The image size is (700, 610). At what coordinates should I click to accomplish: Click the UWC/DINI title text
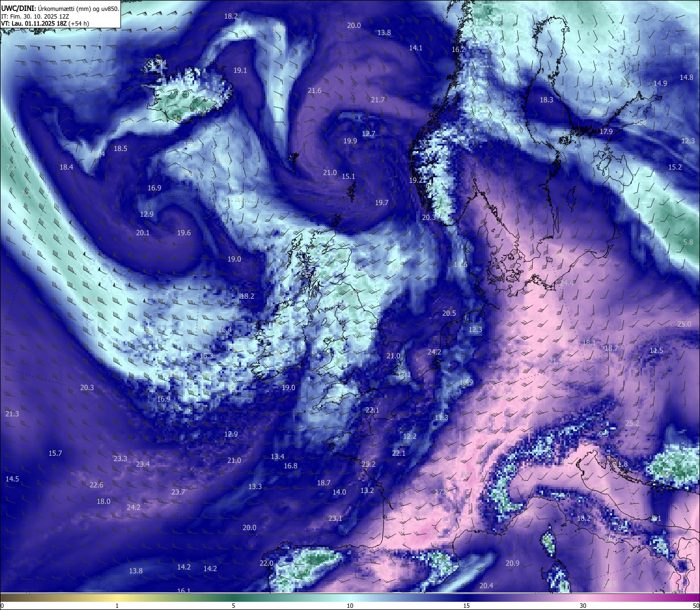(19, 8)
